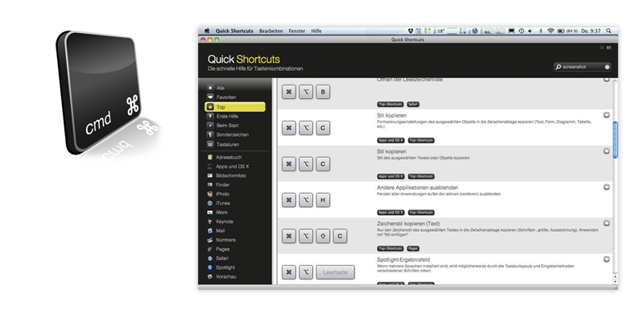This screenshot has height=314, width=644.
Task: Click Apps und OS X tag under Andere Applikationen
Action: pos(390,213)
